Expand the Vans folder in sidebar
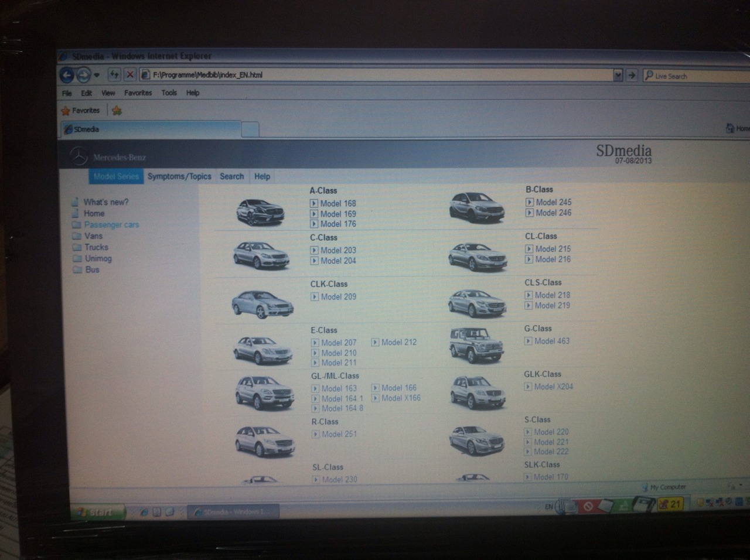 [x=76, y=236]
